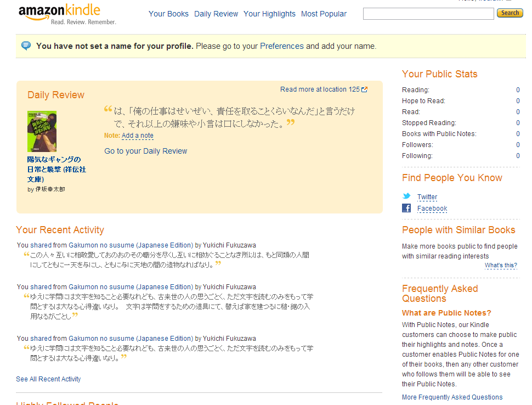
Task: Click the 'Reading:' stat label
Action: [x=416, y=90]
